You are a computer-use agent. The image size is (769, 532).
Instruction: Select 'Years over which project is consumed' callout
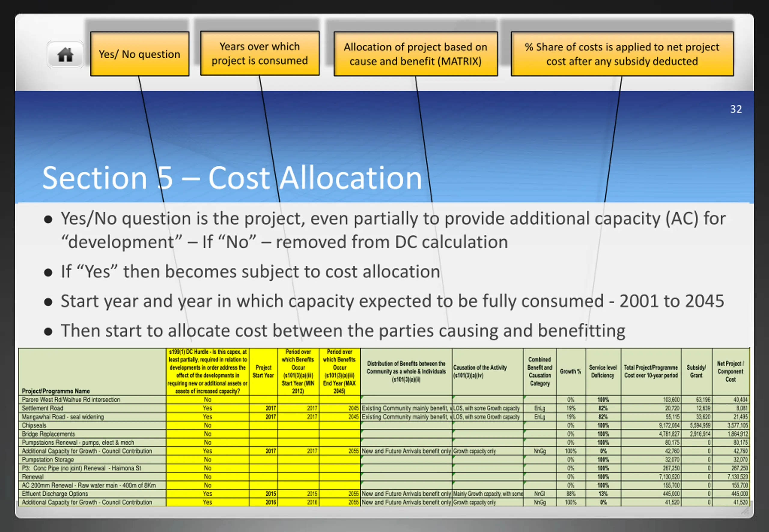pyautogui.click(x=260, y=53)
